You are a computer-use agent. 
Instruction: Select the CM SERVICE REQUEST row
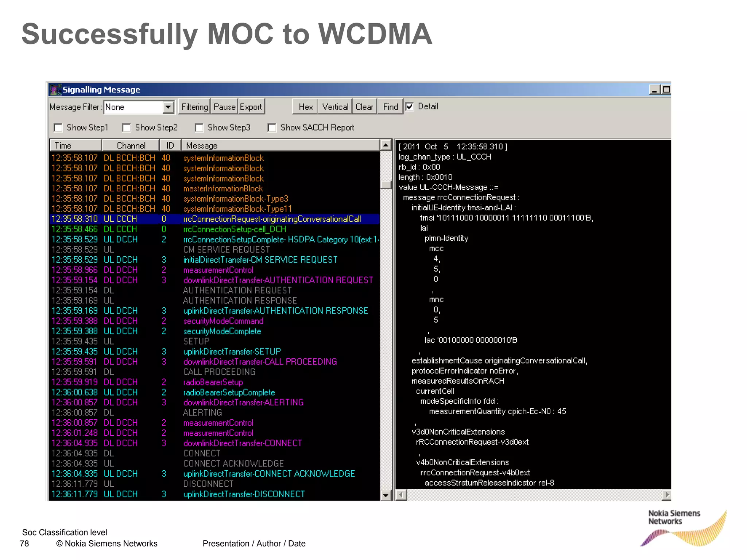[x=214, y=250]
